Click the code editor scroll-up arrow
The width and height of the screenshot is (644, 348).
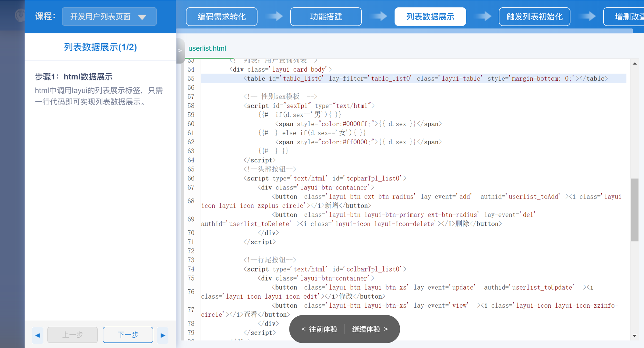click(635, 64)
